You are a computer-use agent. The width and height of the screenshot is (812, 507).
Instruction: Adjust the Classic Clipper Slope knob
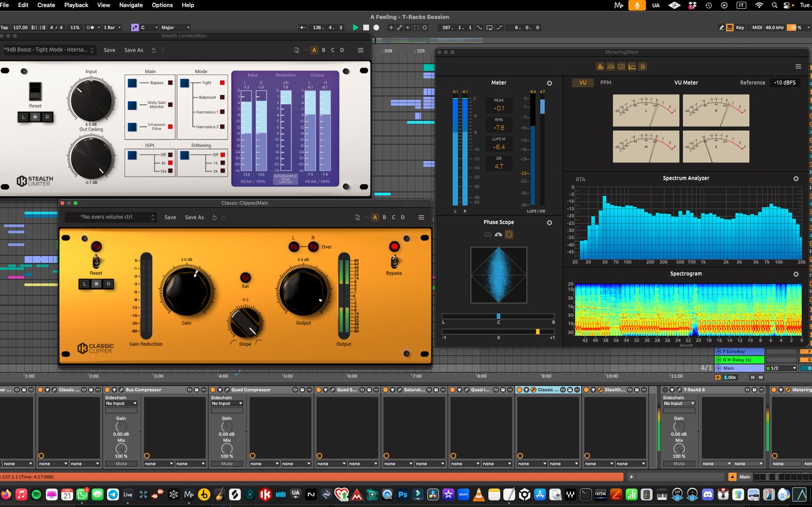[245, 322]
